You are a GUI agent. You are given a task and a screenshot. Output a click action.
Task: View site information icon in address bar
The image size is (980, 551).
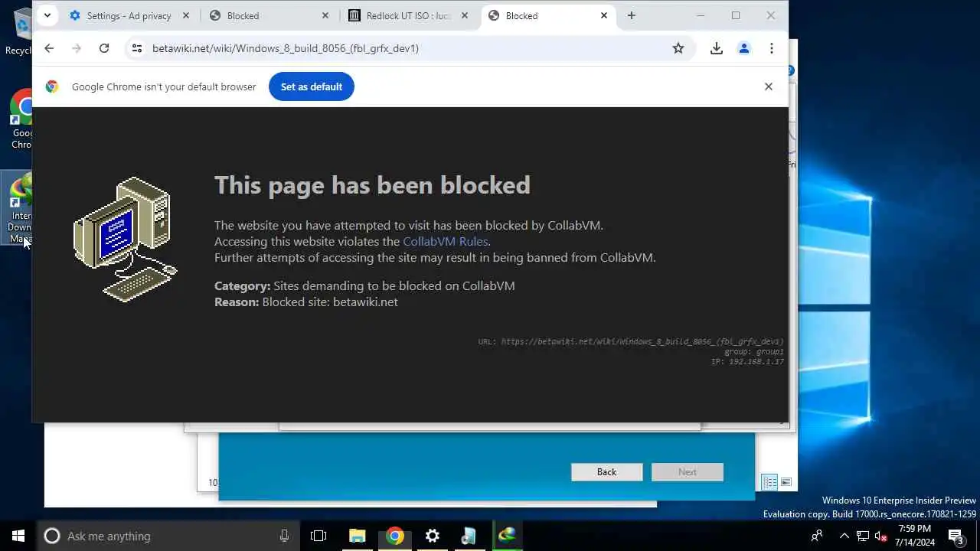[x=136, y=48]
